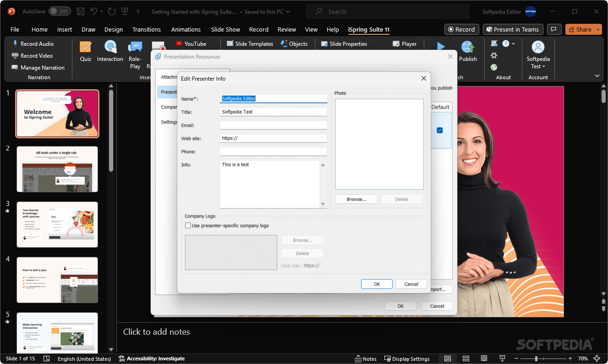Click Cancel in Presentation Resources dialog
This screenshot has height=364, width=608.
click(x=437, y=306)
